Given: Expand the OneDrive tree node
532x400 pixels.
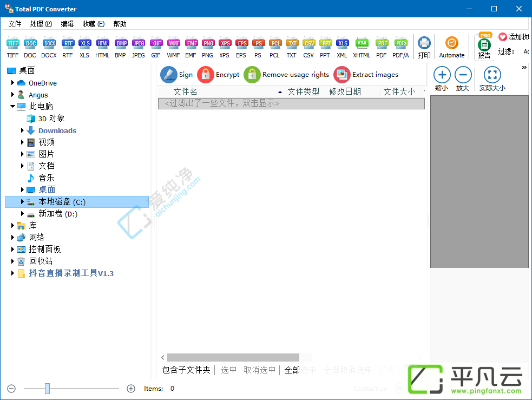Looking at the screenshot, I should (12, 82).
